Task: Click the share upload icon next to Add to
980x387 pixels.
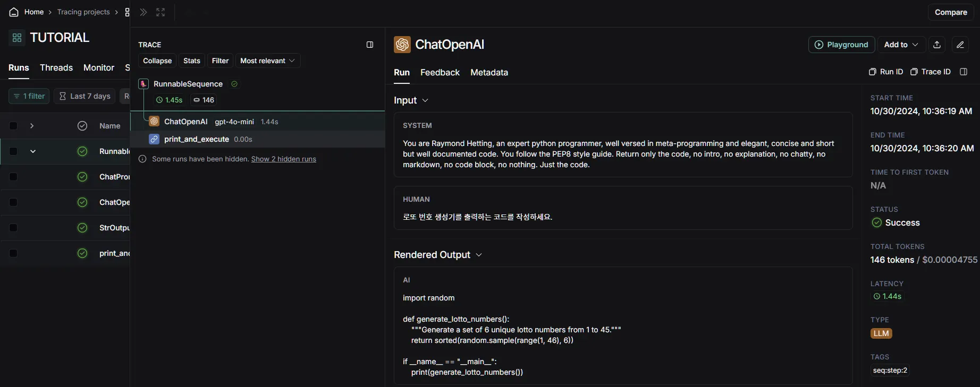Action: point(937,45)
